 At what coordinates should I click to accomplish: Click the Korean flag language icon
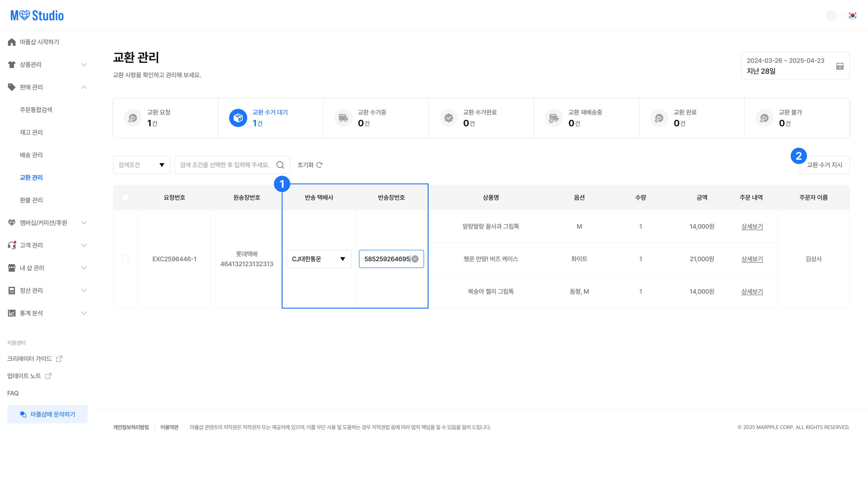coord(853,15)
